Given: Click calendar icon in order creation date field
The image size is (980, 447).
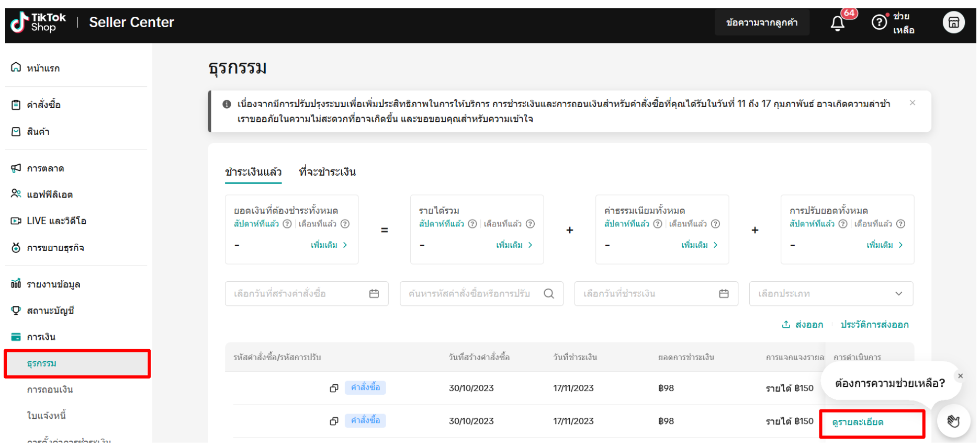Looking at the screenshot, I should coord(374,294).
